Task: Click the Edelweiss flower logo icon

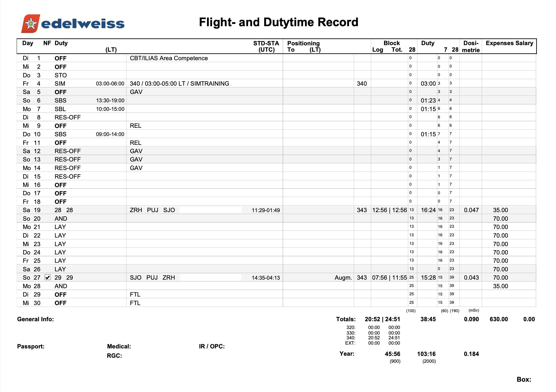Action: click(x=31, y=24)
